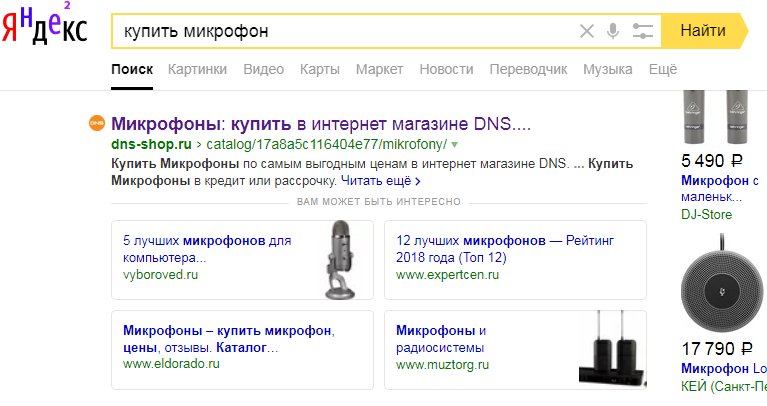Screen dimensions: 767x406
Task: Go to the Новости tab
Action: click(446, 69)
